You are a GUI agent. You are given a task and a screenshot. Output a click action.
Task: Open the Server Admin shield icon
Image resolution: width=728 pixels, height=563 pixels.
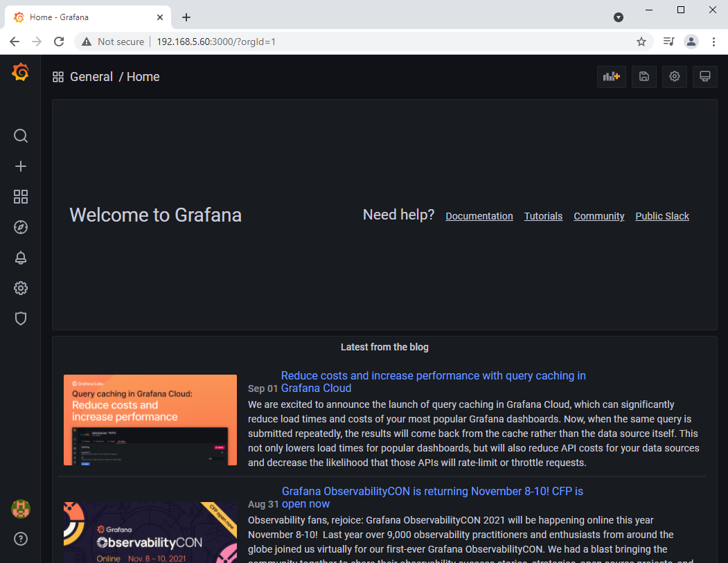20,319
